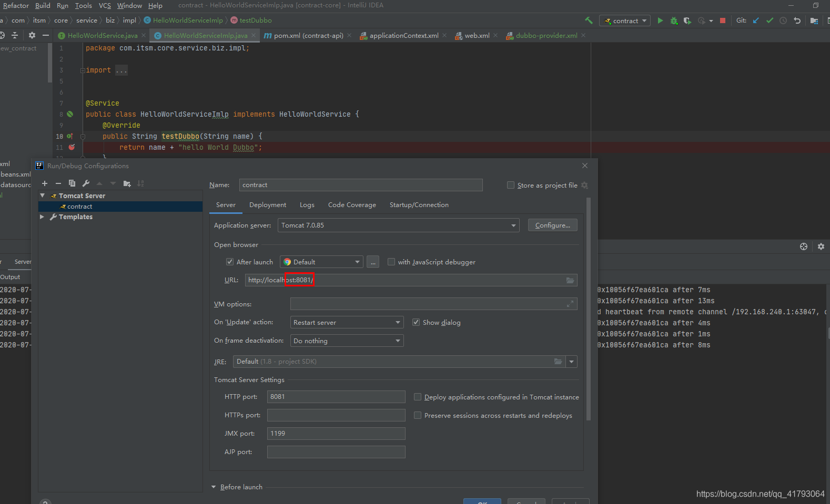The width and height of the screenshot is (830, 504).
Task: Click gear next to Store as project file
Action: (584, 185)
